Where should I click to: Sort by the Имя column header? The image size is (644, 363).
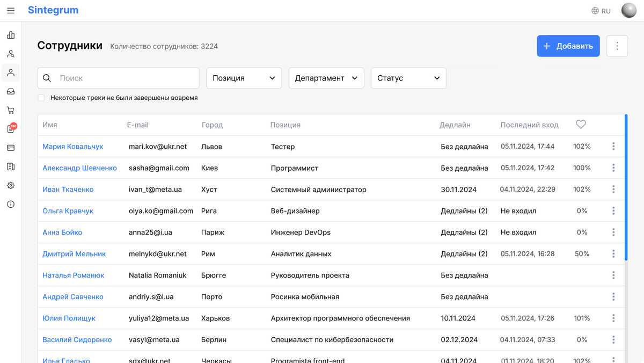(x=50, y=125)
